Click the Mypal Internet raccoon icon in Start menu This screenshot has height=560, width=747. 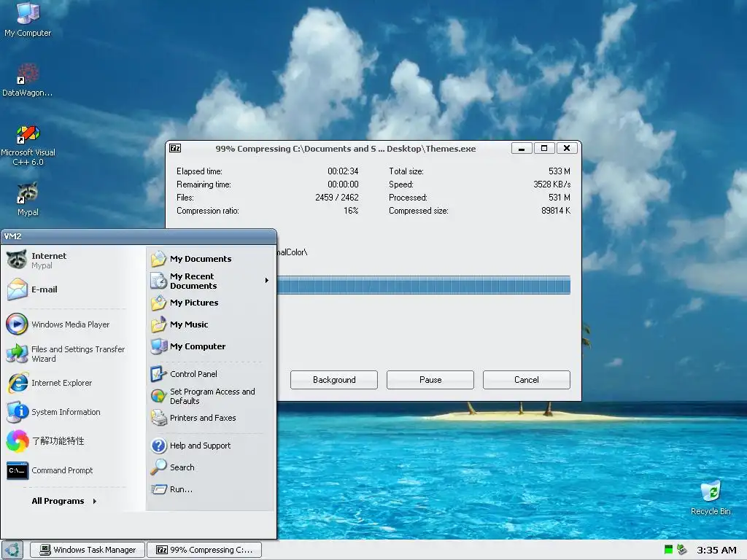pos(17,260)
